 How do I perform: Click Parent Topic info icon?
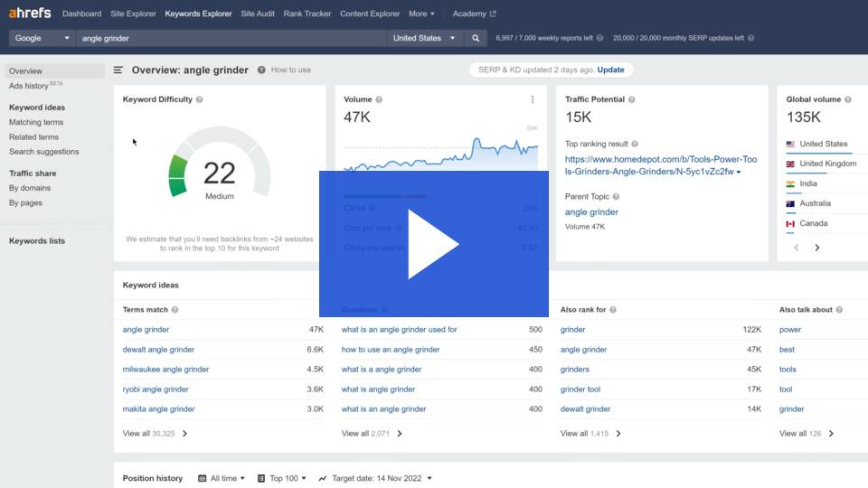click(x=616, y=196)
